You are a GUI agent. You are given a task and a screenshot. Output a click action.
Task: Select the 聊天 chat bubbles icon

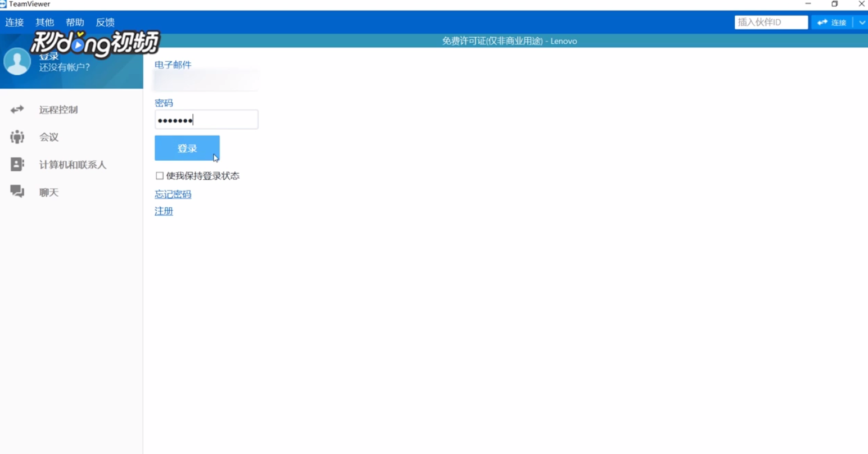coord(17,192)
